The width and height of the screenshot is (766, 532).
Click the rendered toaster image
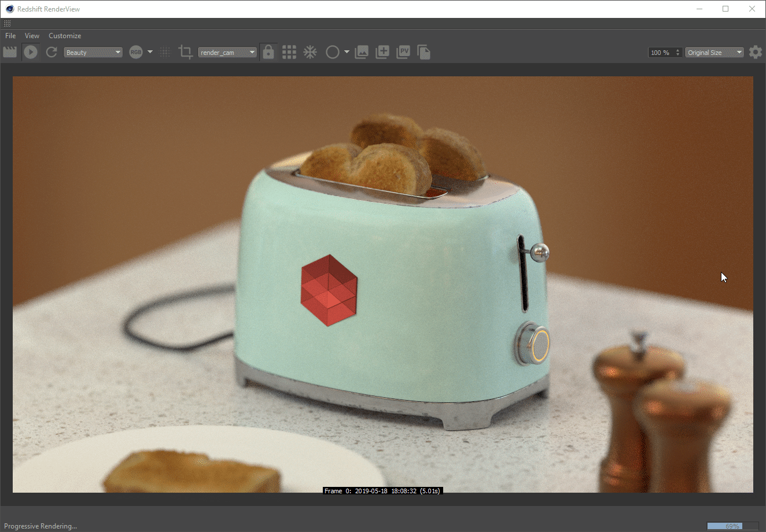(383, 285)
